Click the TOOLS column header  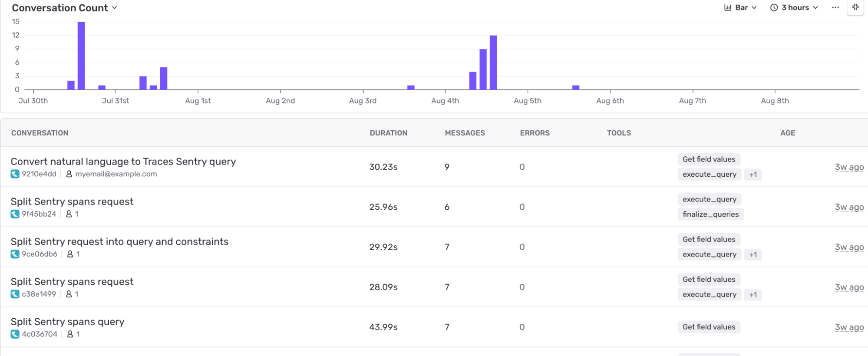coord(619,133)
